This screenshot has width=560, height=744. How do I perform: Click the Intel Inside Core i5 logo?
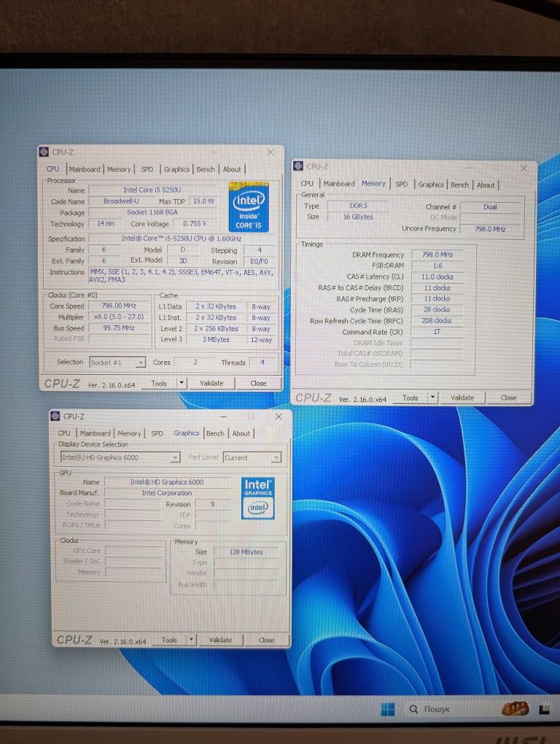pos(249,207)
